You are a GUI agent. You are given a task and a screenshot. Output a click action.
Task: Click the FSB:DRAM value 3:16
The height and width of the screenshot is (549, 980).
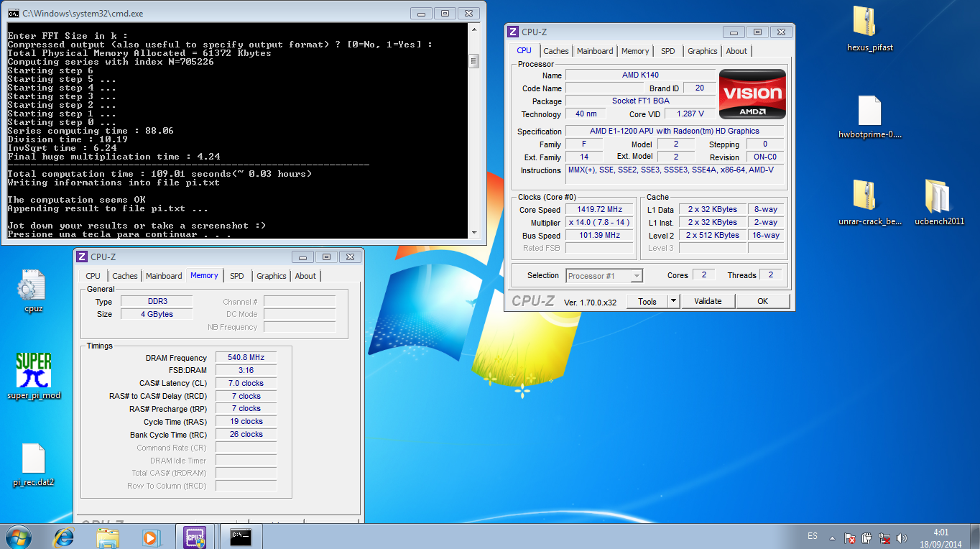point(246,371)
